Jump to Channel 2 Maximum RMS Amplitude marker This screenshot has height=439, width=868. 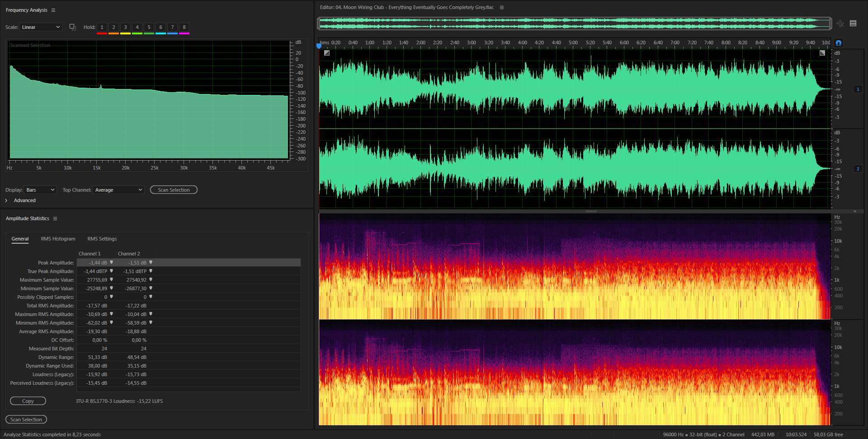point(151,314)
